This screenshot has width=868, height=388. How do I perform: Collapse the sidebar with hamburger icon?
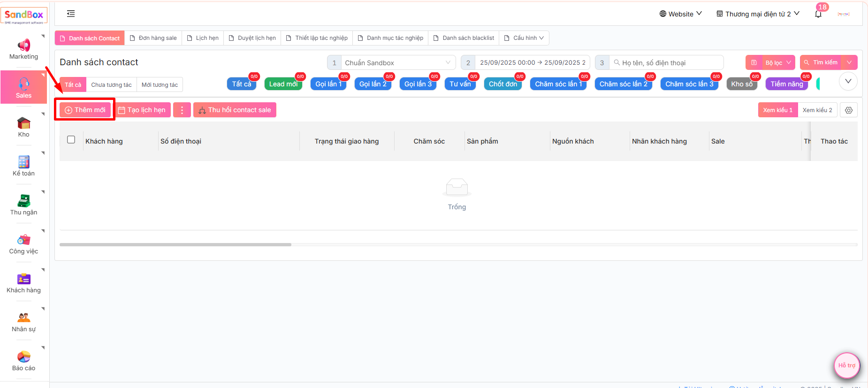pyautogui.click(x=71, y=14)
